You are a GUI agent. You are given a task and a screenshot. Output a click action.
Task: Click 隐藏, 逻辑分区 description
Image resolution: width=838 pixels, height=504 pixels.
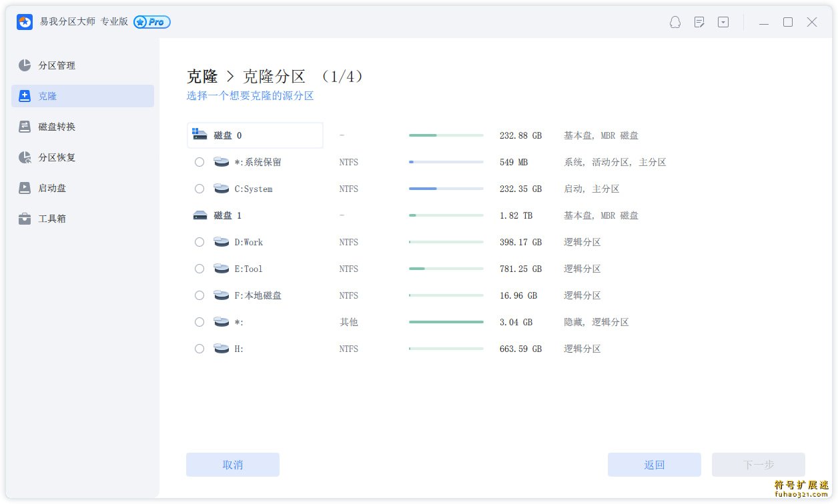pyautogui.click(x=596, y=322)
